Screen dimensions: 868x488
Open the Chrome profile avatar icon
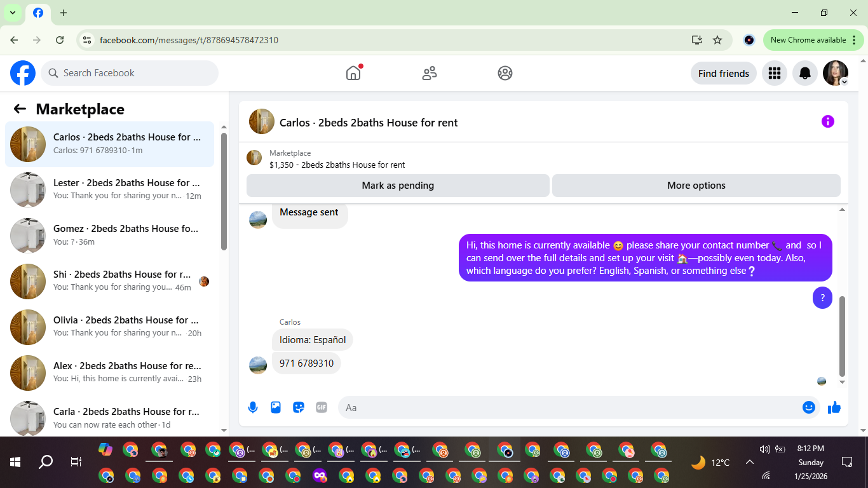click(749, 40)
